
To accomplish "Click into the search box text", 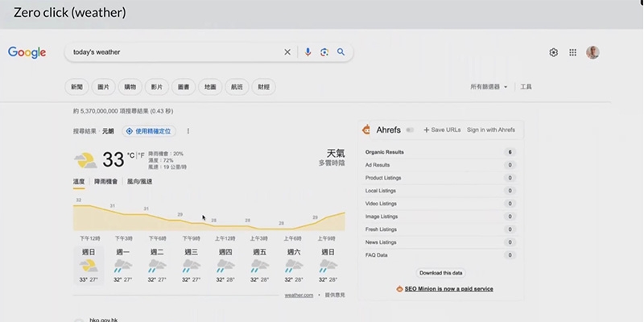I will 97,52.
